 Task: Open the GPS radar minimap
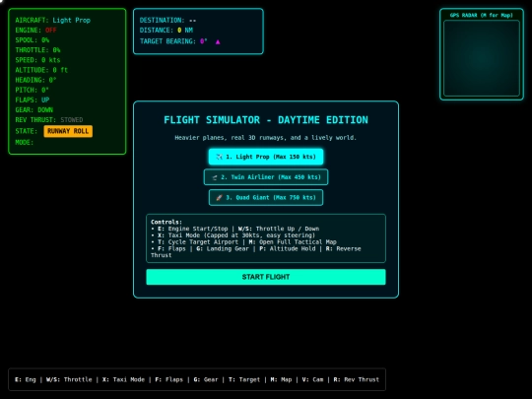pyautogui.click(x=482, y=58)
